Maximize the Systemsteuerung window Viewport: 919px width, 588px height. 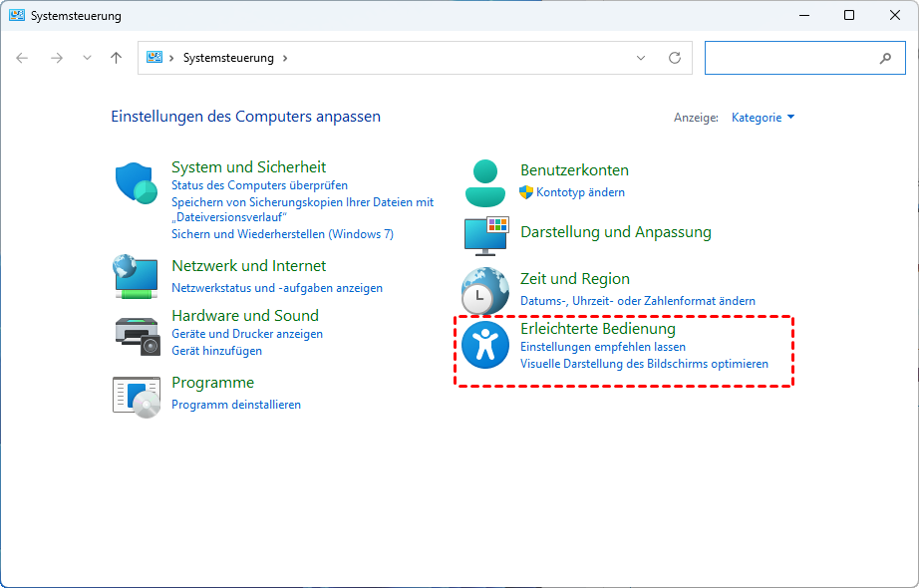[848, 15]
